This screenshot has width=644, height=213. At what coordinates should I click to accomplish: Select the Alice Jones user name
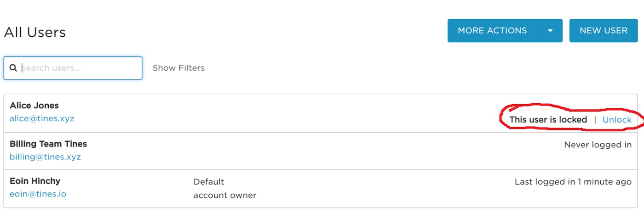[x=34, y=106]
